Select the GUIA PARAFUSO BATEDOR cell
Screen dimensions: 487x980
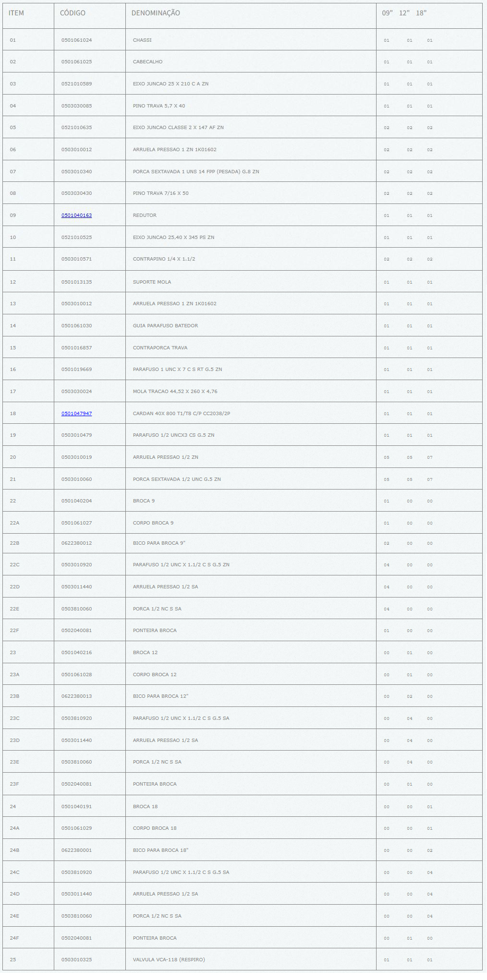(165, 326)
